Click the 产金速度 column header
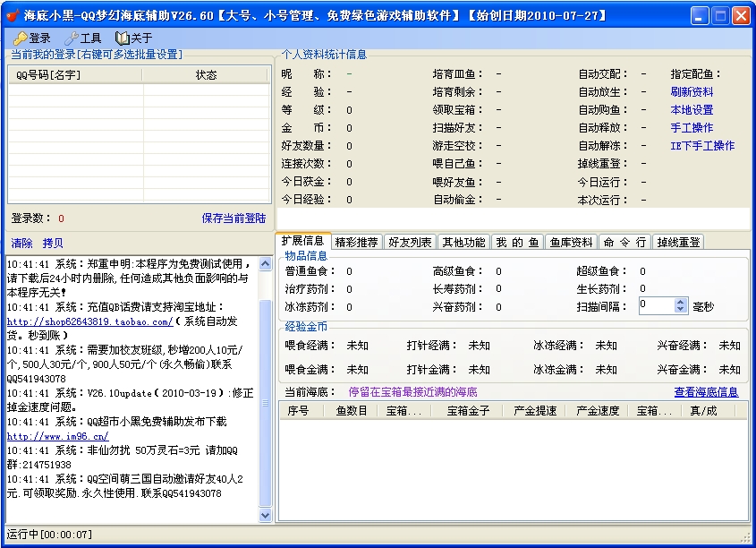Screen dimensions: 756x548 [x=598, y=411]
